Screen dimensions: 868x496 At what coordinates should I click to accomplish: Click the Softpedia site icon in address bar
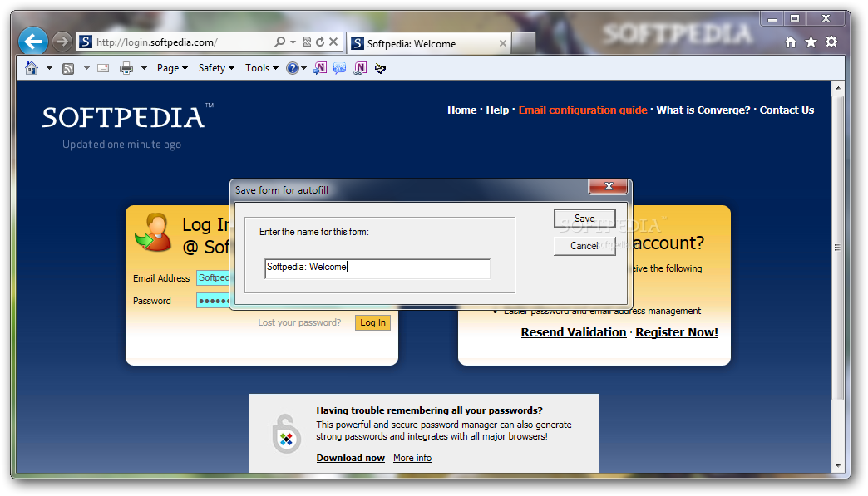pyautogui.click(x=86, y=42)
